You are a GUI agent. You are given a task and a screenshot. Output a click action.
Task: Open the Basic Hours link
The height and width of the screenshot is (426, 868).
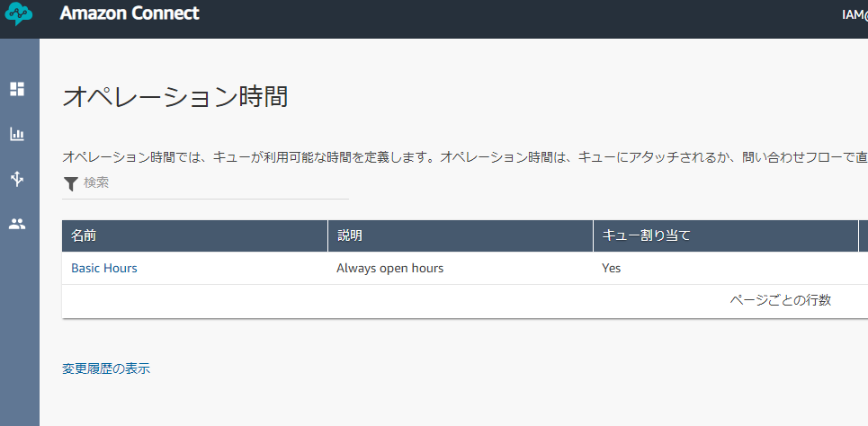[x=104, y=269]
